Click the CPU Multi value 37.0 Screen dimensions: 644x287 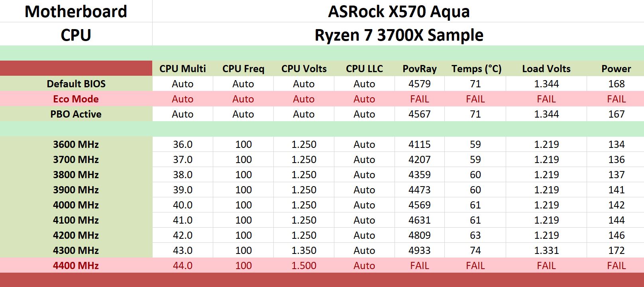pos(183,159)
